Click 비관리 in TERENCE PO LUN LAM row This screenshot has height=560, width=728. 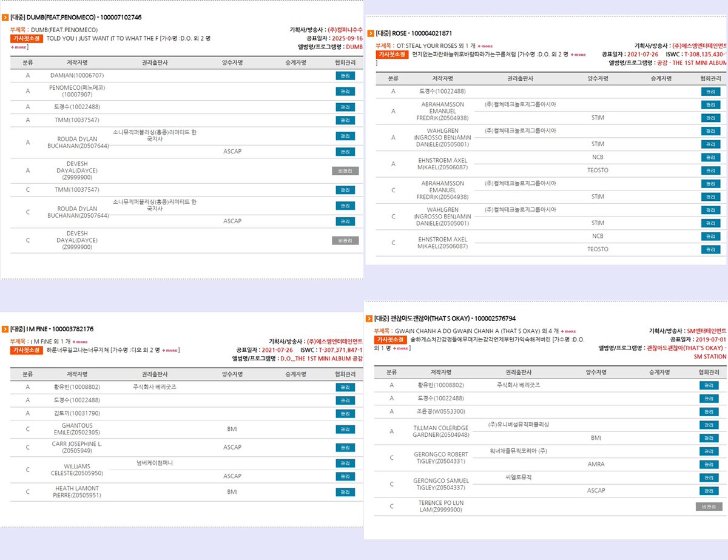tap(709, 507)
